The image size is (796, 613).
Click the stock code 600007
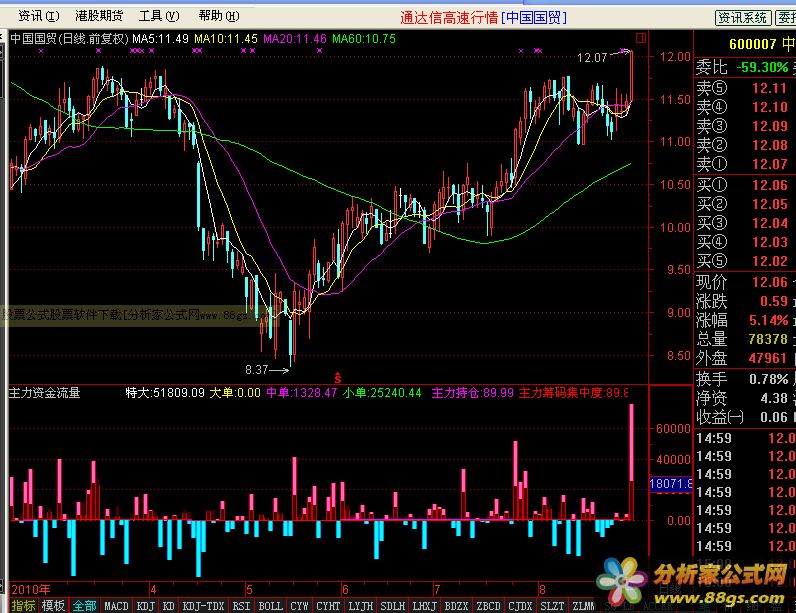click(753, 45)
